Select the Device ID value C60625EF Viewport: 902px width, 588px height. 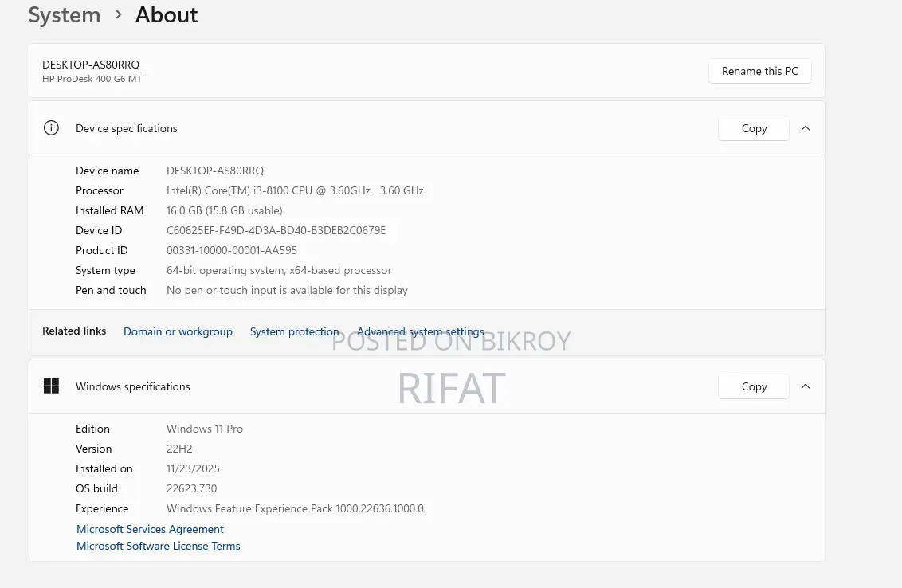(276, 230)
